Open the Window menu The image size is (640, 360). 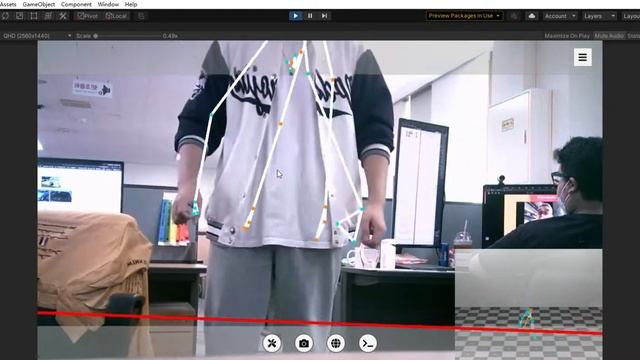point(108,4)
